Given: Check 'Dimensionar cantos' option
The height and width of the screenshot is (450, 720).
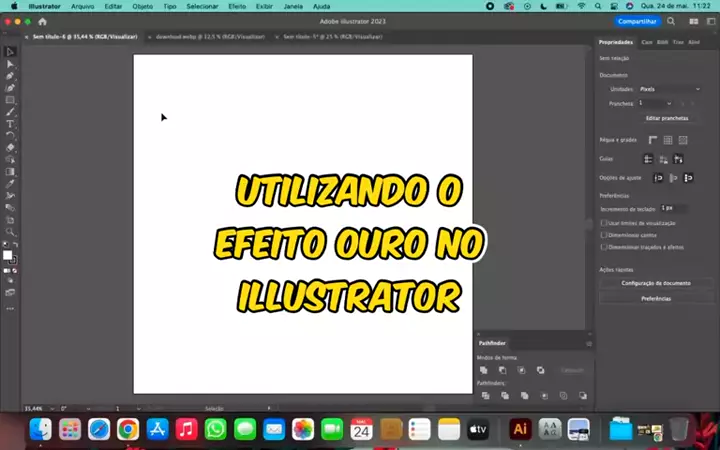Looking at the screenshot, I should [604, 235].
